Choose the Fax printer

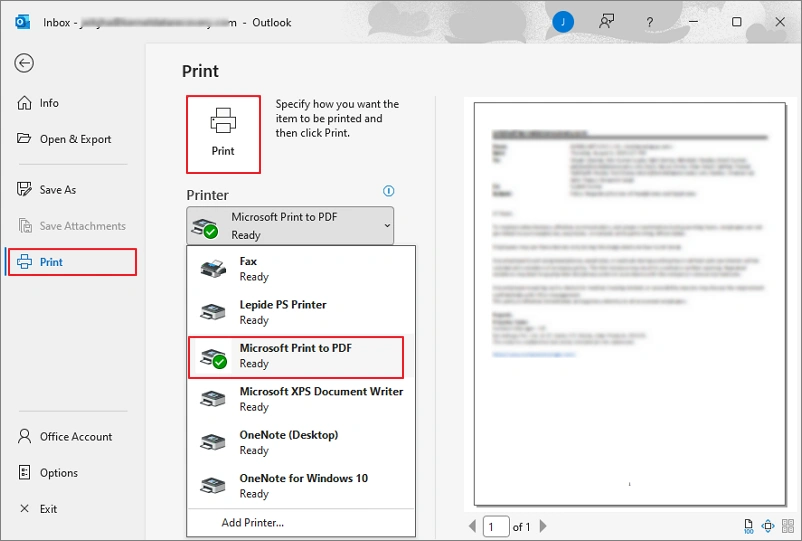(x=301, y=268)
